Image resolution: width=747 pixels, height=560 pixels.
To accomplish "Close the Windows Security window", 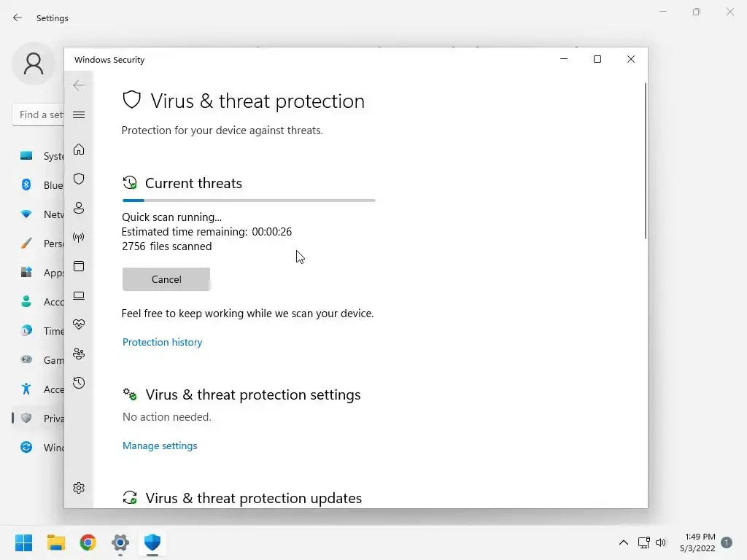I will [x=631, y=59].
